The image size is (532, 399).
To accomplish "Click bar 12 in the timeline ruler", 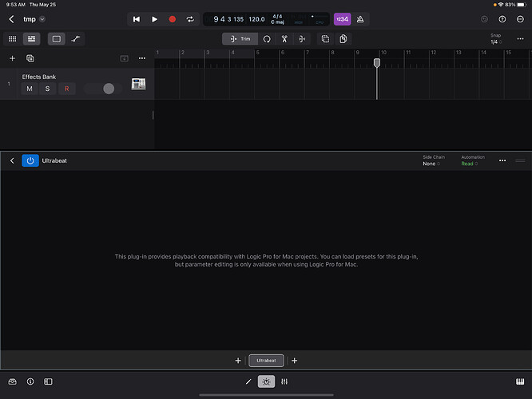I will [433, 53].
